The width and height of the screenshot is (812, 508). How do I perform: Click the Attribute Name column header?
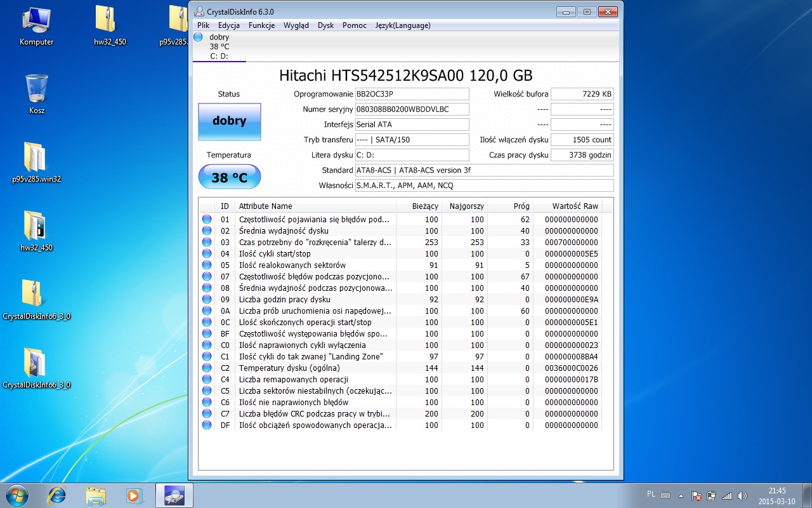pyautogui.click(x=316, y=206)
